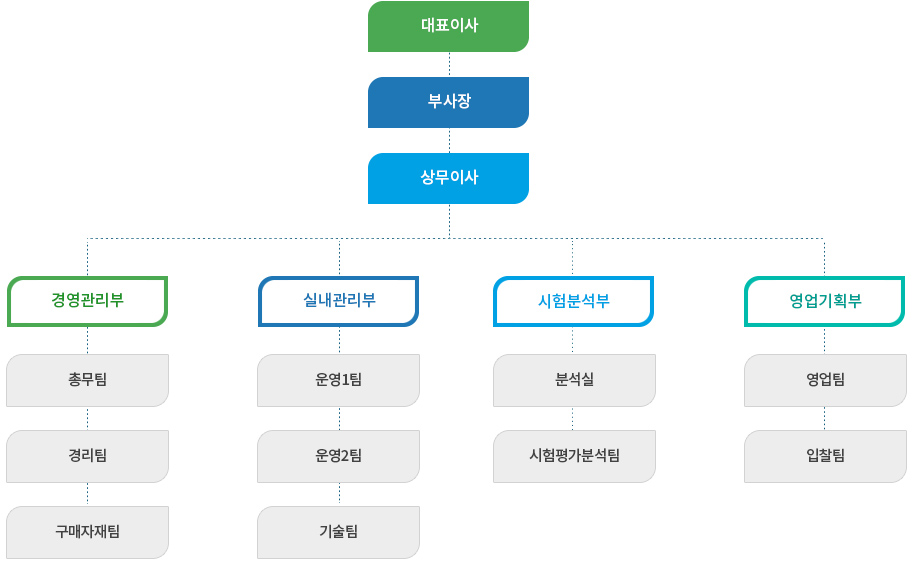Select the 입찰팀 box
The height and width of the screenshot is (569, 913).
click(x=825, y=456)
